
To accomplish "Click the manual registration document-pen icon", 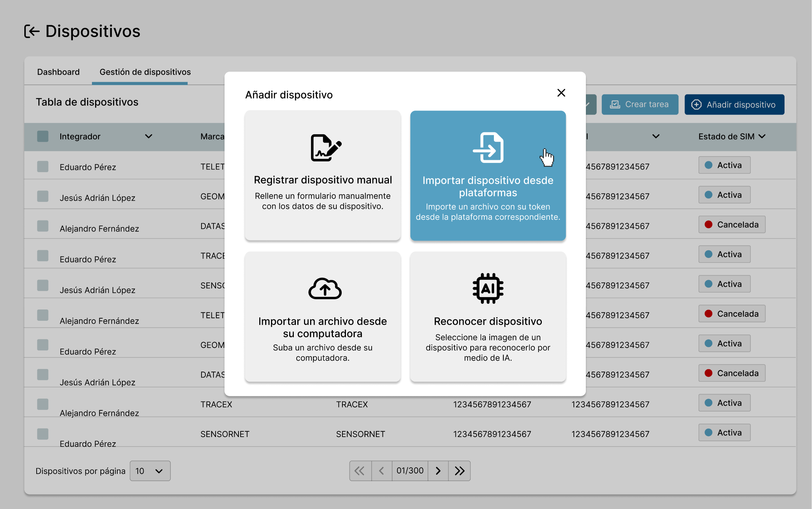I will click(x=326, y=148).
